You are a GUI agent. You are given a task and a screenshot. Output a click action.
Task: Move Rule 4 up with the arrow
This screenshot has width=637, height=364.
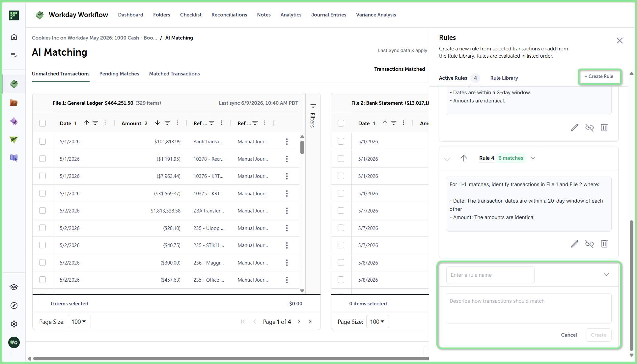(464, 158)
